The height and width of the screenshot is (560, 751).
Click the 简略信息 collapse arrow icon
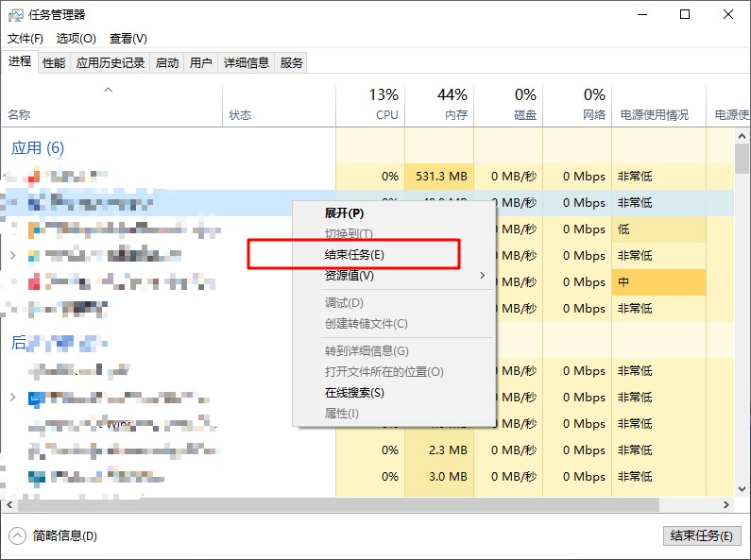pyautogui.click(x=17, y=536)
